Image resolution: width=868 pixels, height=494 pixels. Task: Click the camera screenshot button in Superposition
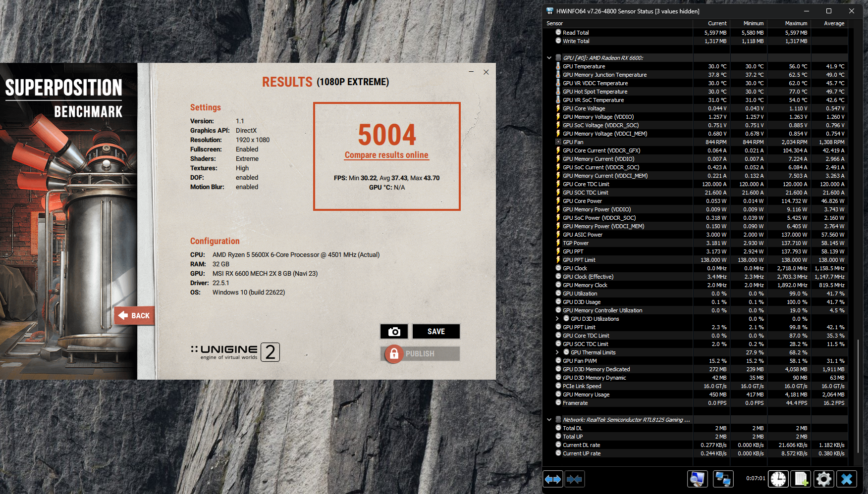(x=394, y=332)
